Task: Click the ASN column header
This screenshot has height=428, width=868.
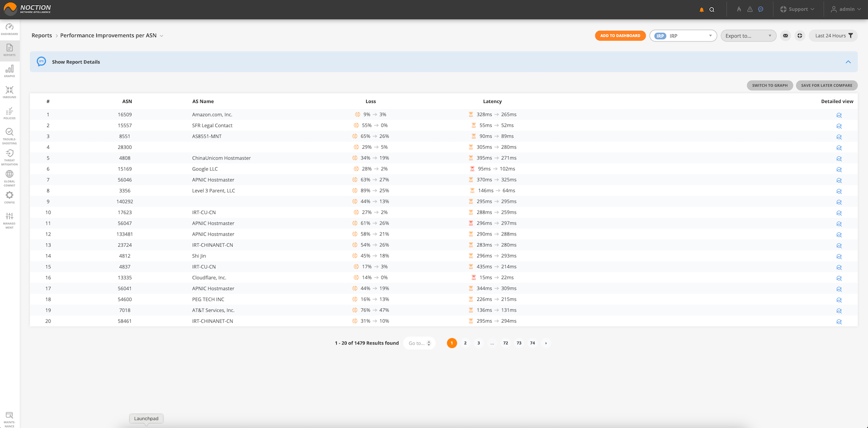Action: [127, 102]
